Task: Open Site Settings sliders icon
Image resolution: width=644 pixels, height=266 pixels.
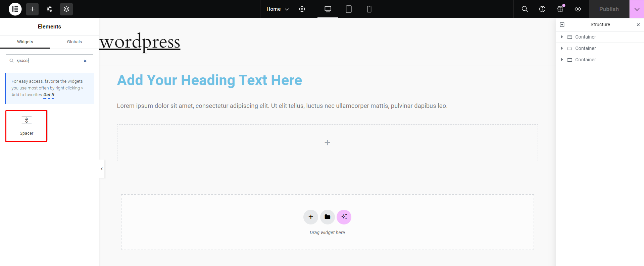Action: coord(49,9)
